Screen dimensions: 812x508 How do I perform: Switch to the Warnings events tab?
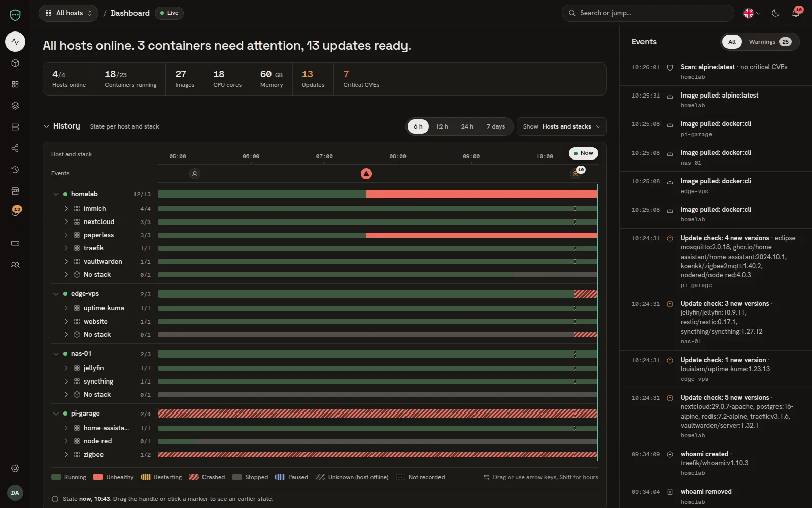pos(770,42)
